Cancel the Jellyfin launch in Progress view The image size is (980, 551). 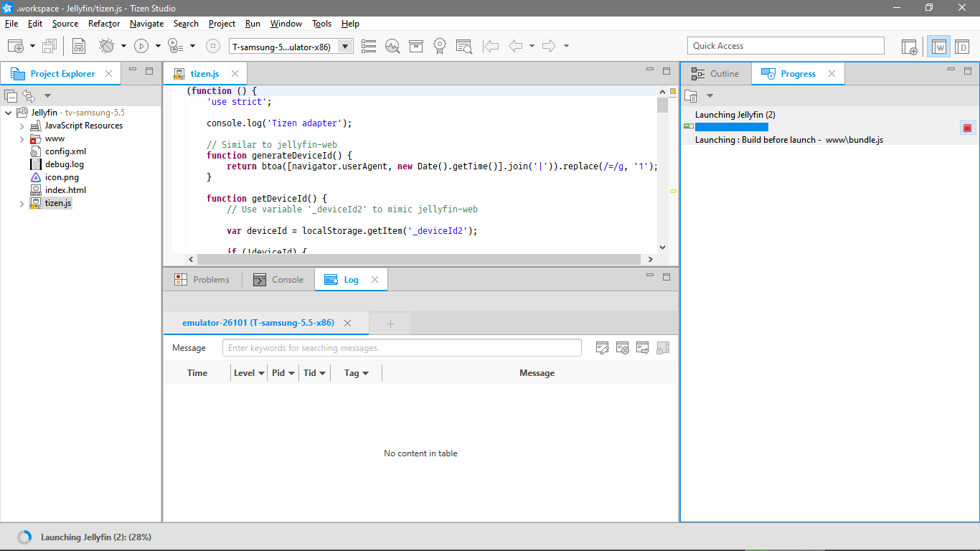coord(968,126)
